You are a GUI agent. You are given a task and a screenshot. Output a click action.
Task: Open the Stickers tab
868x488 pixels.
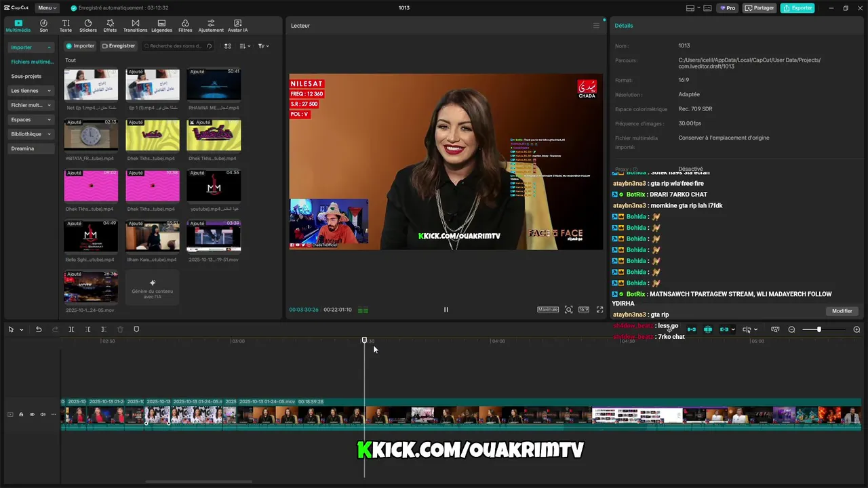coord(88,26)
